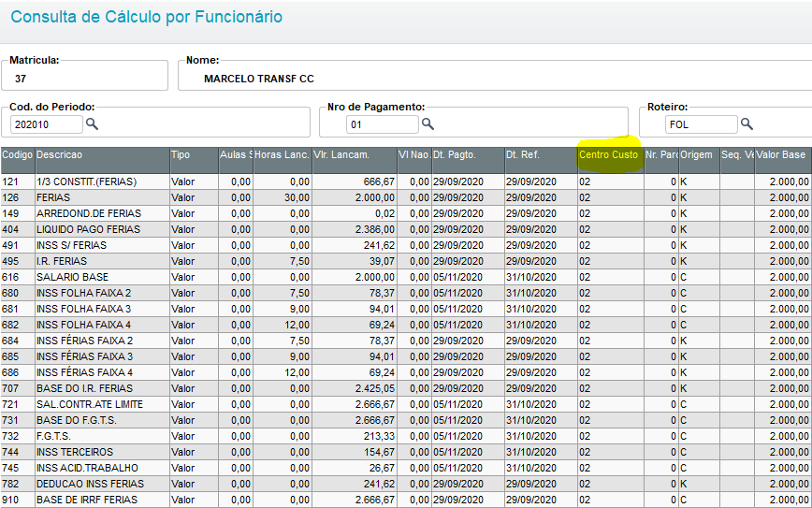Sort by the Codigo column header
This screenshot has width=812, height=508.
click(18, 160)
